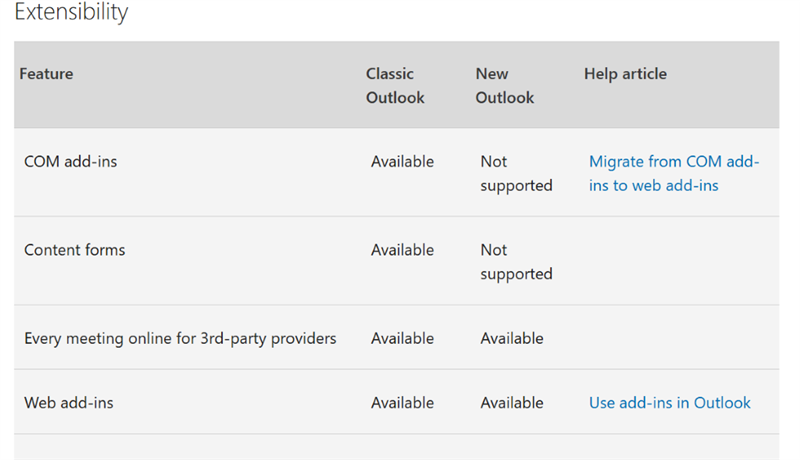
Task: Click the Web add-ins feature cell
Action: pyautogui.click(x=69, y=403)
